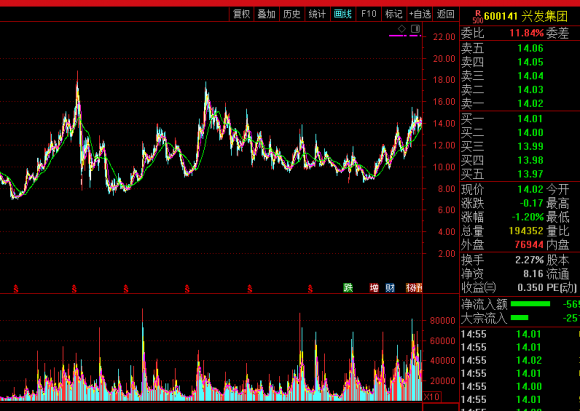The image size is (580, 411).
Task: Toggle the side panel layout icon
Action: (415, 28)
